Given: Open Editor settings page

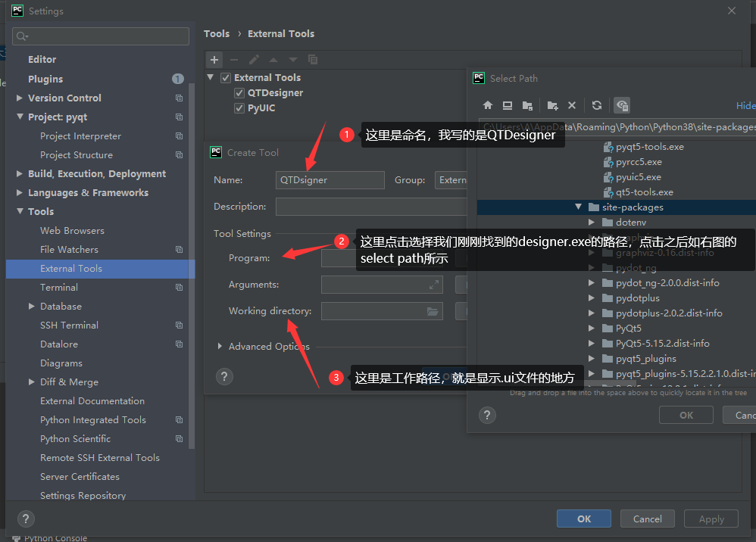Looking at the screenshot, I should point(42,59).
